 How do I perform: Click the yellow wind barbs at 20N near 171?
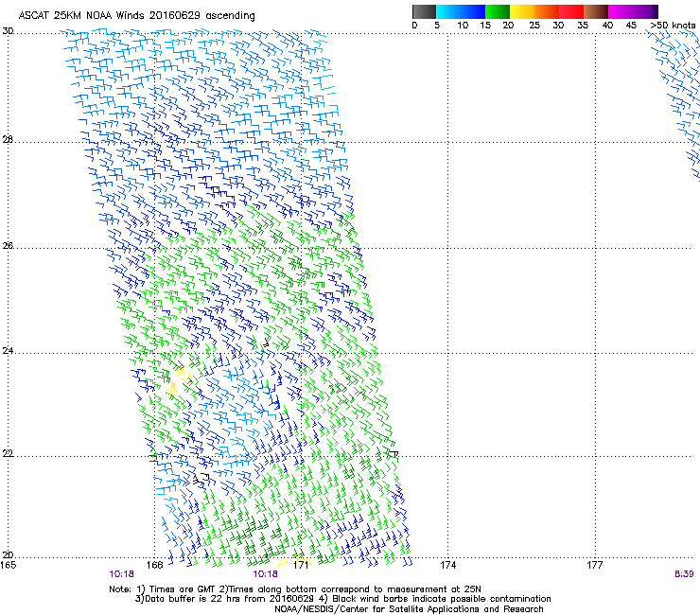[x=294, y=561]
